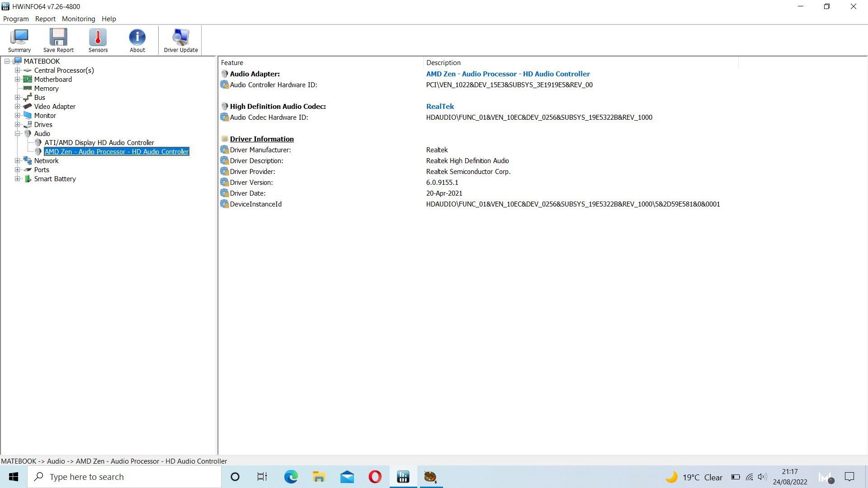Open Opera browser from the taskbar
This screenshot has height=488, width=868.
click(375, 477)
